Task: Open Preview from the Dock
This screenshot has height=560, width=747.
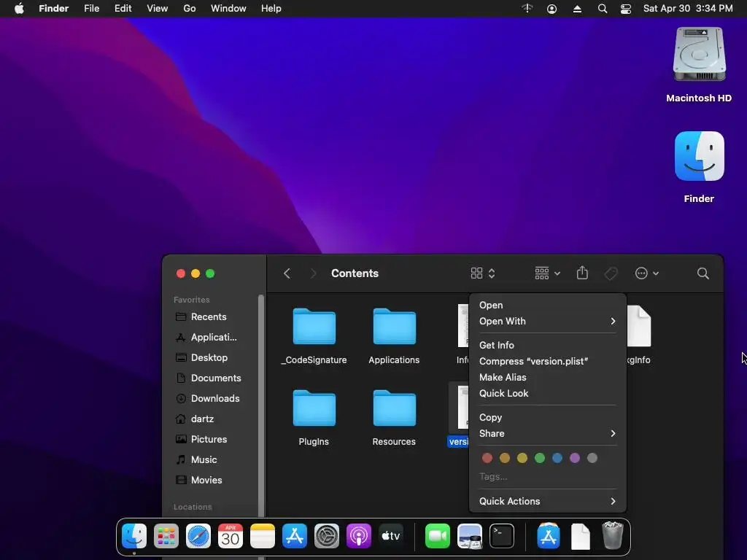Action: (469, 536)
